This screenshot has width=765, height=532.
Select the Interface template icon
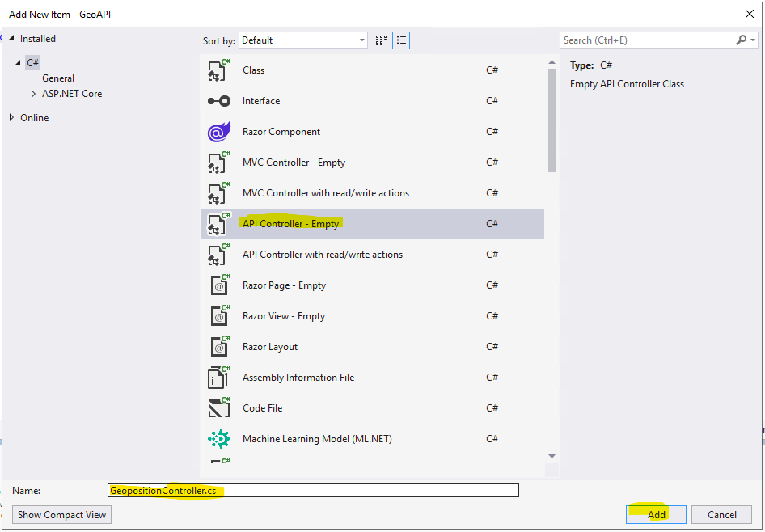pos(218,101)
